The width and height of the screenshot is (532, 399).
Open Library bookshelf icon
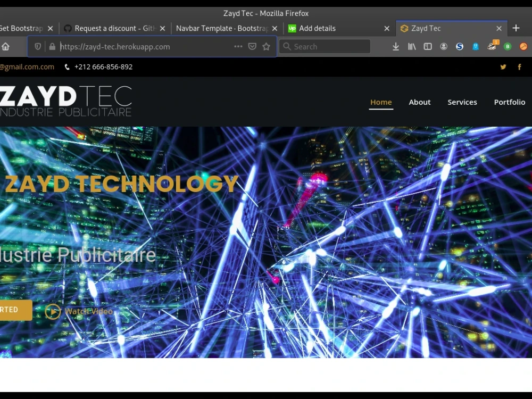412,46
